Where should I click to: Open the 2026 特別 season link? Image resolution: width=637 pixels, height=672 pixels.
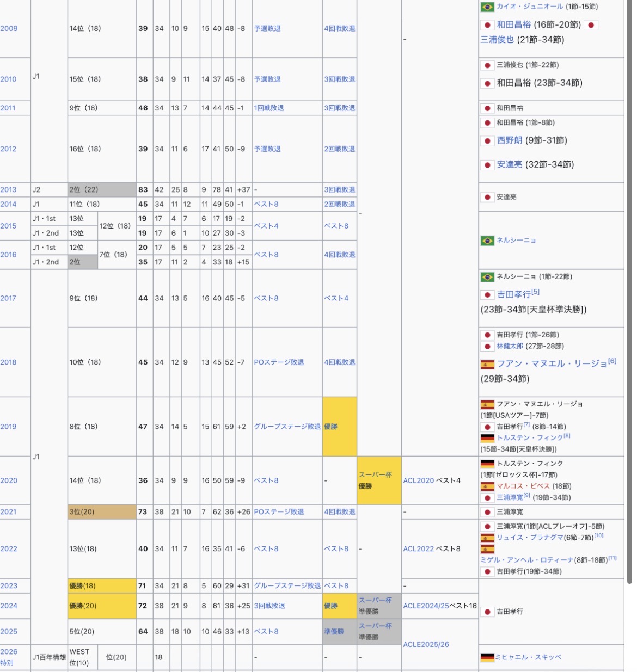[x=9, y=657]
